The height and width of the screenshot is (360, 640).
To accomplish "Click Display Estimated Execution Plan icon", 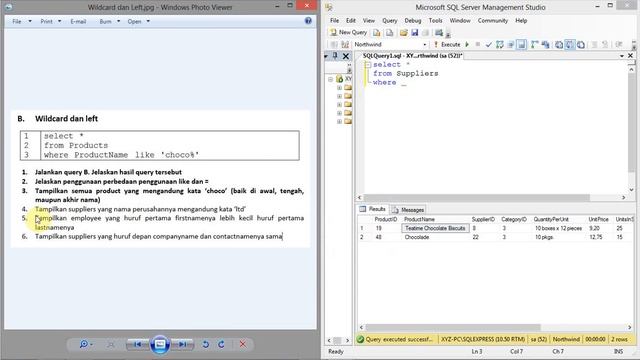I will pos(500,44).
